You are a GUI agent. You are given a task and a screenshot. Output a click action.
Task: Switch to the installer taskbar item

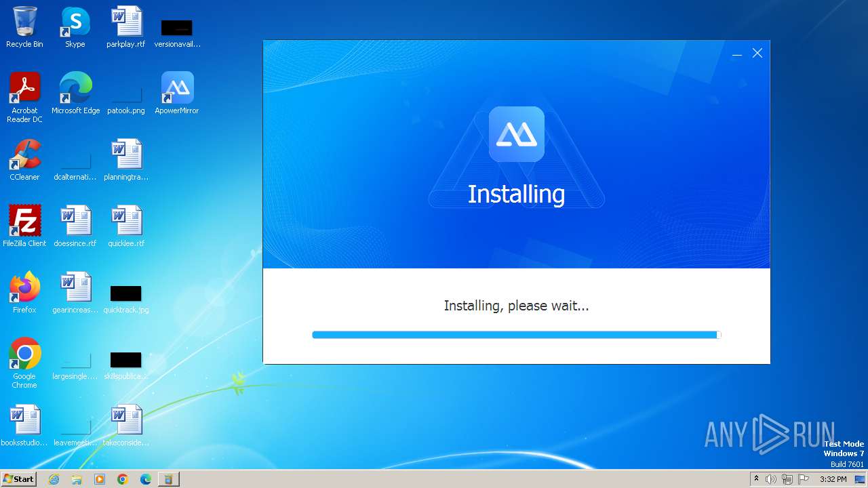pyautogui.click(x=168, y=479)
